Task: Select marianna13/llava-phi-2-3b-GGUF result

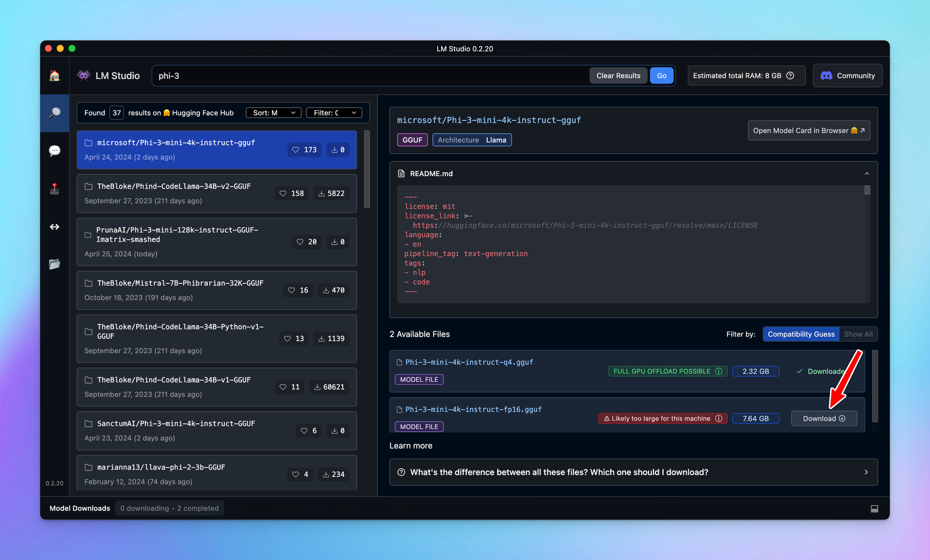Action: 217,473
